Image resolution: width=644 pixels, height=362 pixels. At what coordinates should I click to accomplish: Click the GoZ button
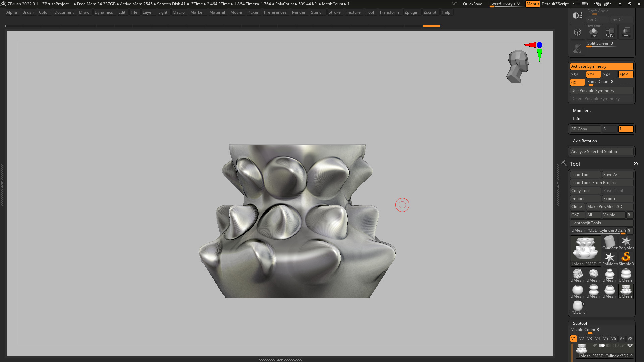point(577,215)
